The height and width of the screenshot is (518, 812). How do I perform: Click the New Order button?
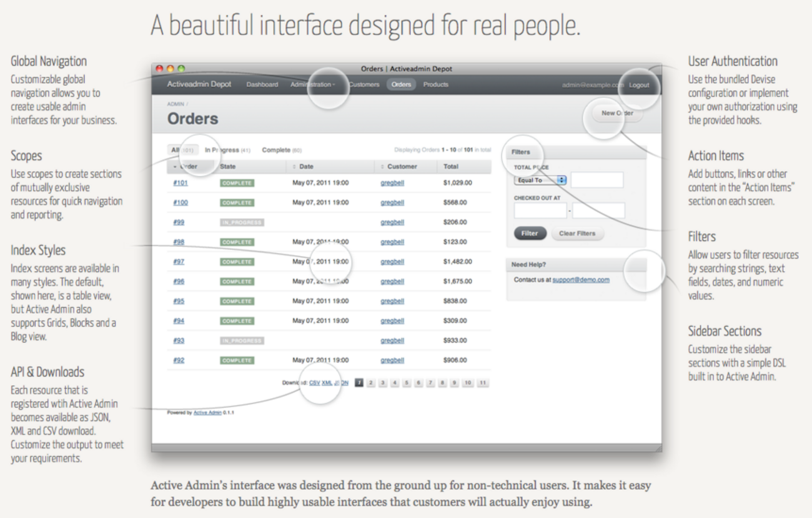coord(617,113)
